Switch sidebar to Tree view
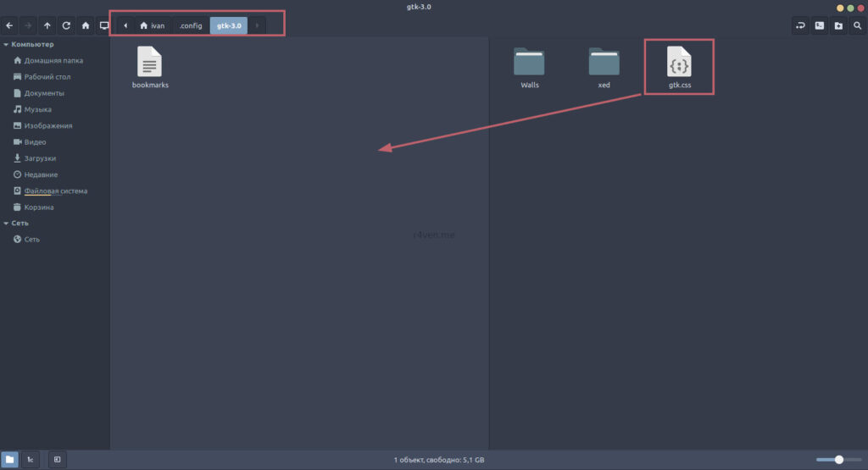 coord(30,459)
